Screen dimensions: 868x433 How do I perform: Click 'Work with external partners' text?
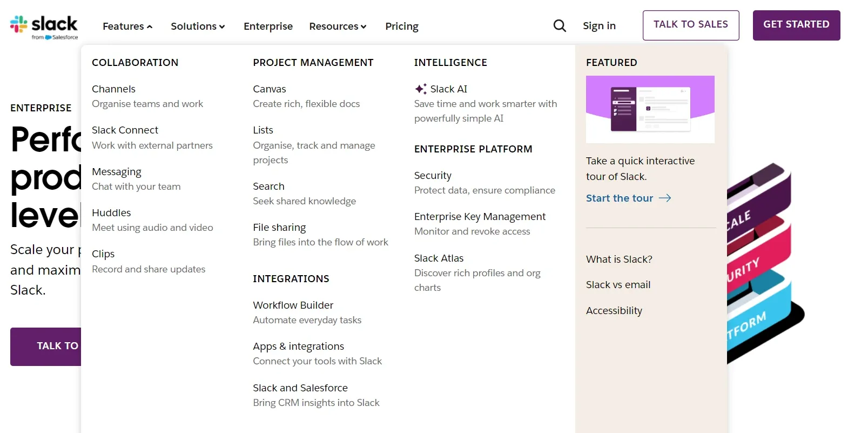point(152,145)
